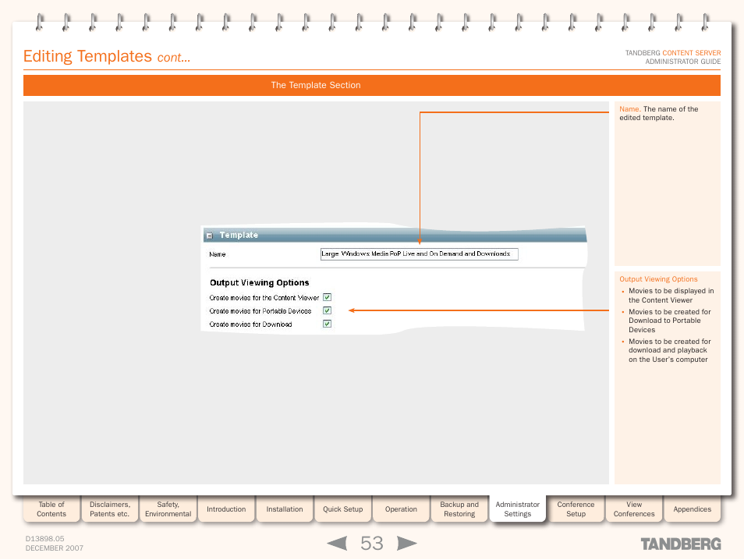Toggle Create movies for Portable Devices
744x560 pixels.
click(x=327, y=311)
